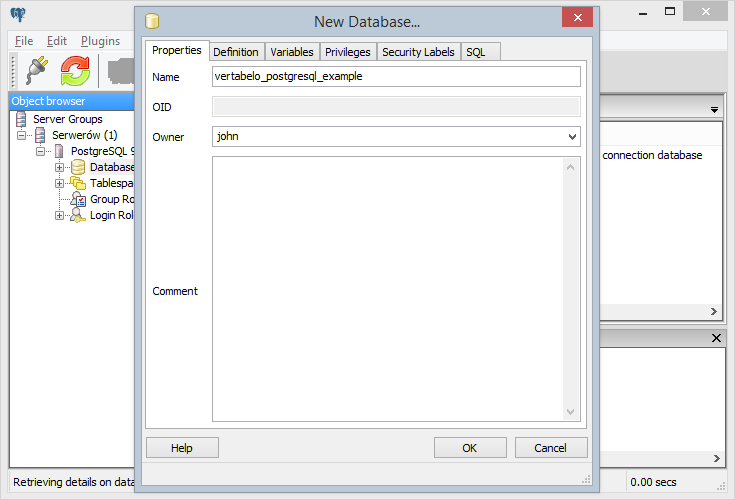The width and height of the screenshot is (735, 500).
Task: Click the Group Roles icon
Action: click(x=78, y=199)
